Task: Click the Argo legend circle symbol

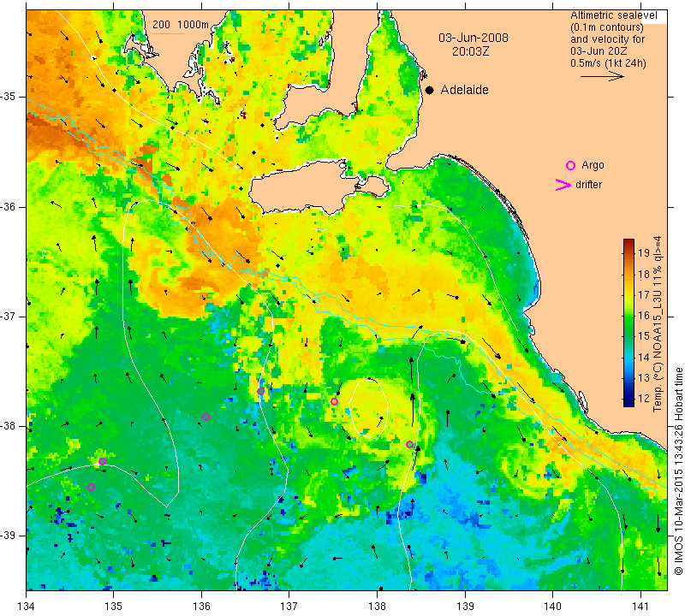Action: 570,165
